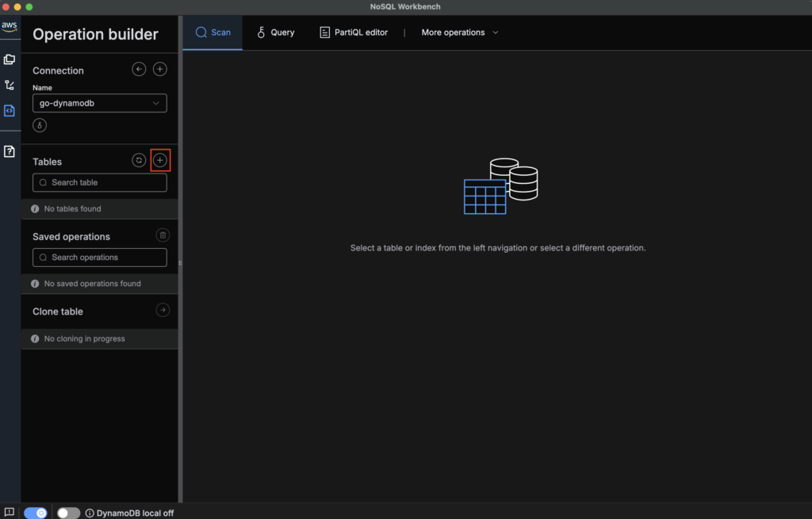Toggle the light/dark theme switch
The width and height of the screenshot is (812, 519).
36,513
